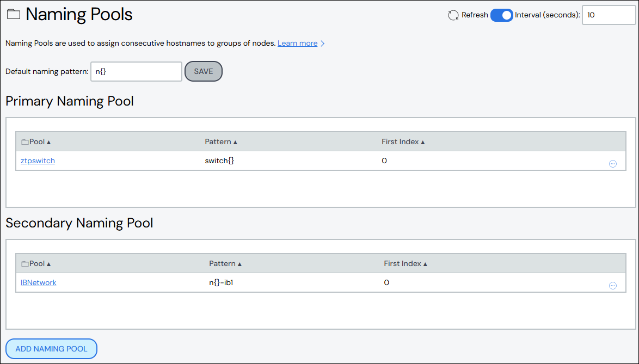Open the ztpswitch pool link
Screen dimensions: 639x364
click(37, 161)
